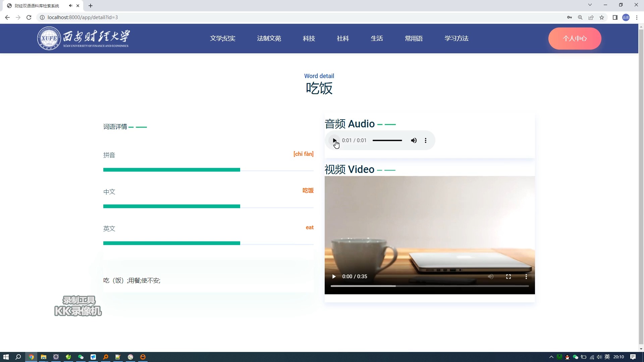Expand audio player more options
The image size is (644, 362).
426,140
